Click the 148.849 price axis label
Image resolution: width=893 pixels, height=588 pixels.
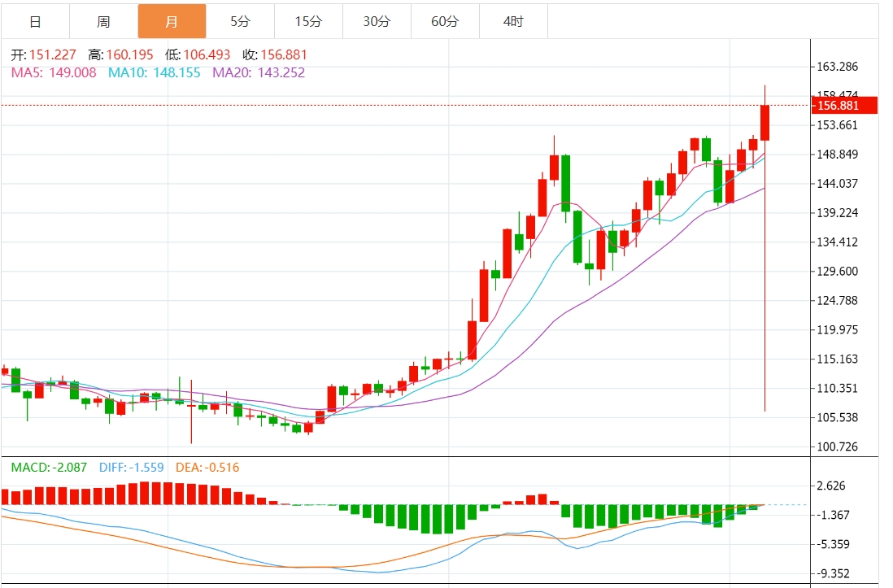[837, 155]
